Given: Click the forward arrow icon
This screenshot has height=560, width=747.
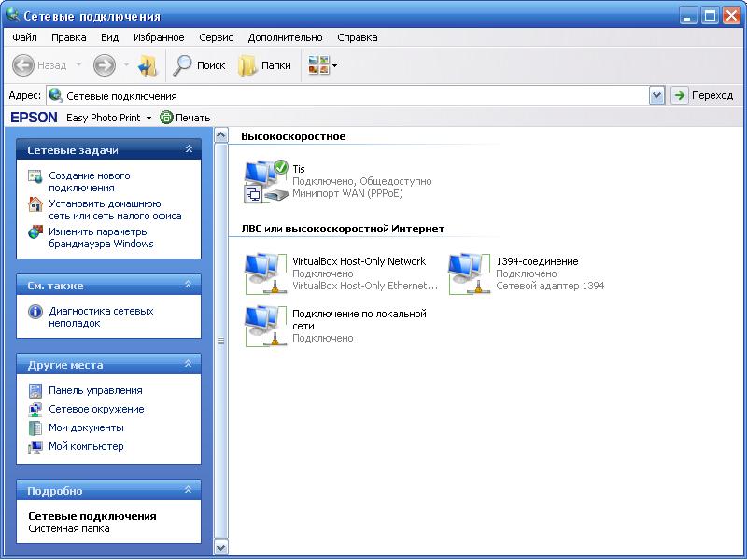Looking at the screenshot, I should click(x=105, y=65).
